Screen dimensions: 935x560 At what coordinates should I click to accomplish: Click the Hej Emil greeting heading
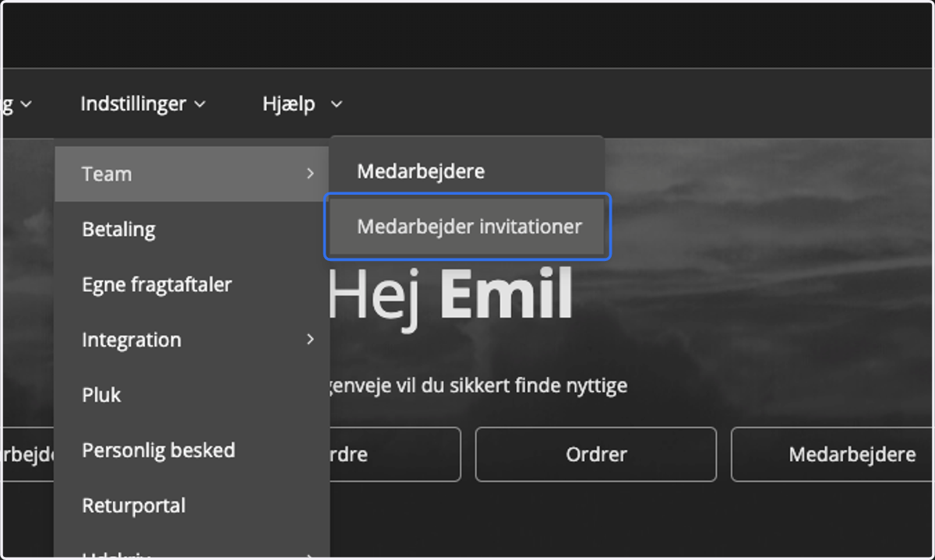(450, 296)
